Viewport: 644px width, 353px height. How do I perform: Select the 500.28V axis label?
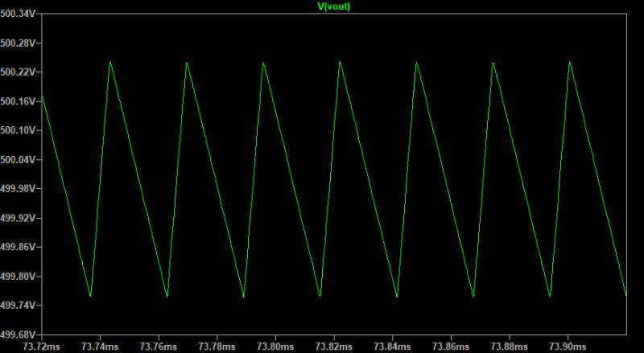tap(18, 43)
